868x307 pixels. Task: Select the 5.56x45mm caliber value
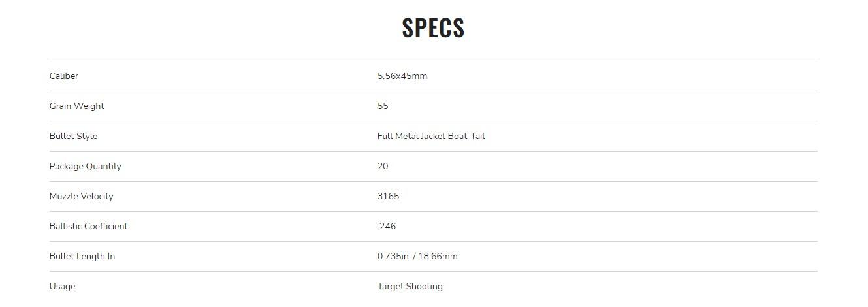[x=402, y=76]
